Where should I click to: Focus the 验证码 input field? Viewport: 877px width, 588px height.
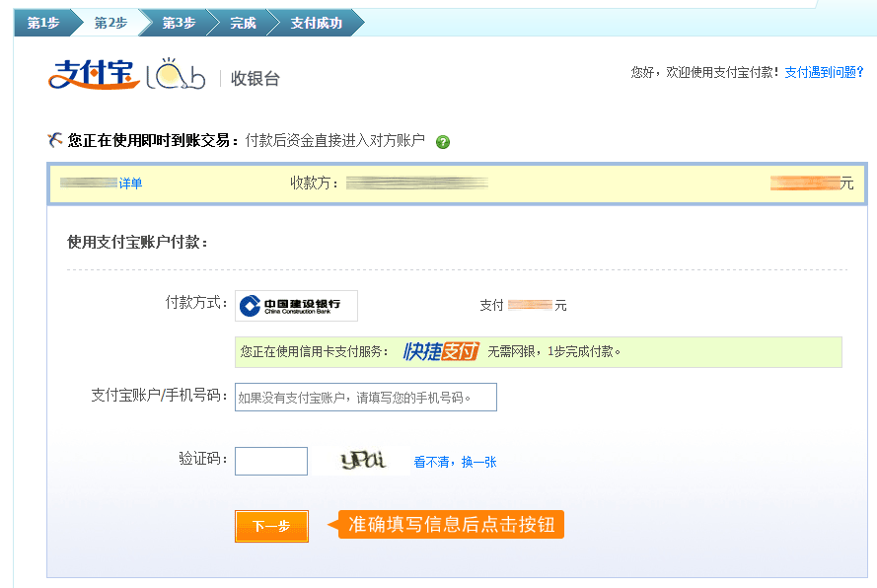[x=271, y=461]
